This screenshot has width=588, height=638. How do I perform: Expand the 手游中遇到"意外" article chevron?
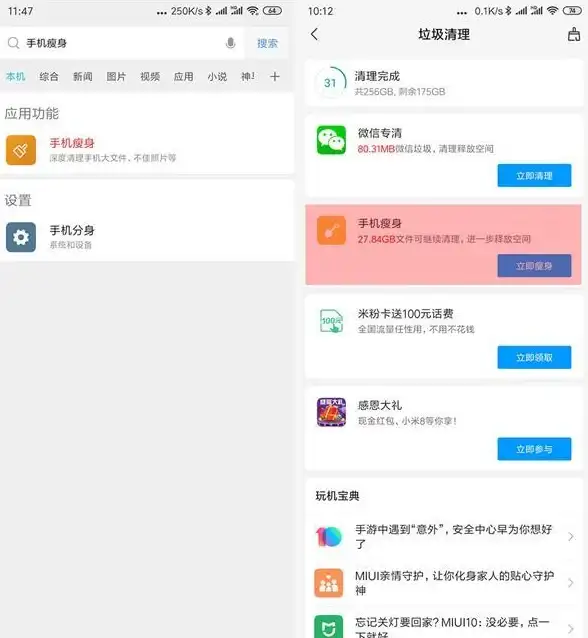[571, 537]
